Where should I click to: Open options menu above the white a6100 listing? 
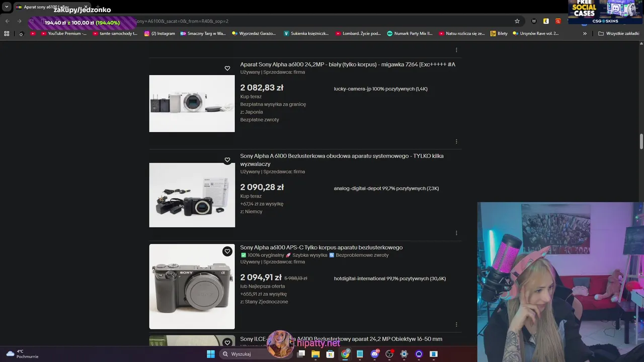click(x=456, y=50)
